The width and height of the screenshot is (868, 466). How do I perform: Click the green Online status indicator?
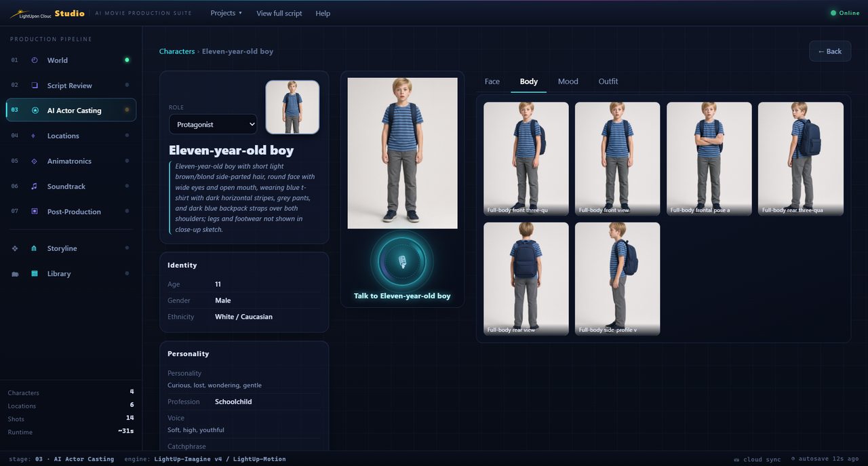pos(845,13)
